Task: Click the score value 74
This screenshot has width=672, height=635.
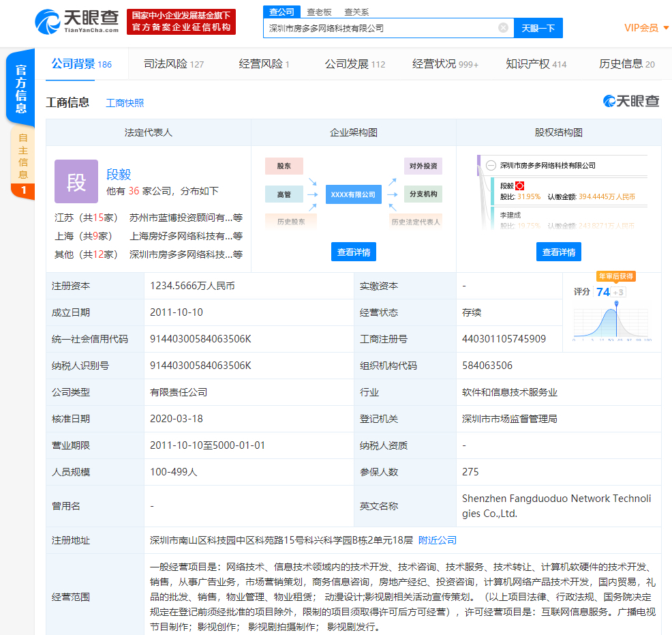Action: pyautogui.click(x=603, y=292)
